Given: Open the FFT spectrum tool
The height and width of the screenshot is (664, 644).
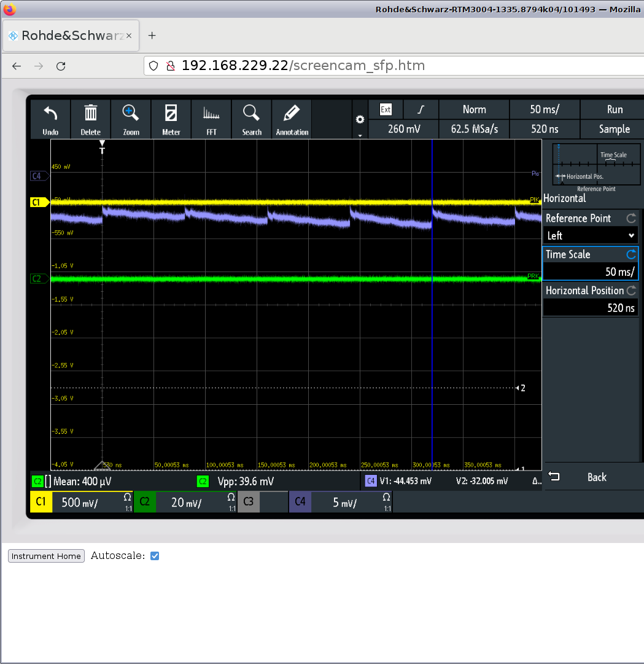Looking at the screenshot, I should [211, 114].
